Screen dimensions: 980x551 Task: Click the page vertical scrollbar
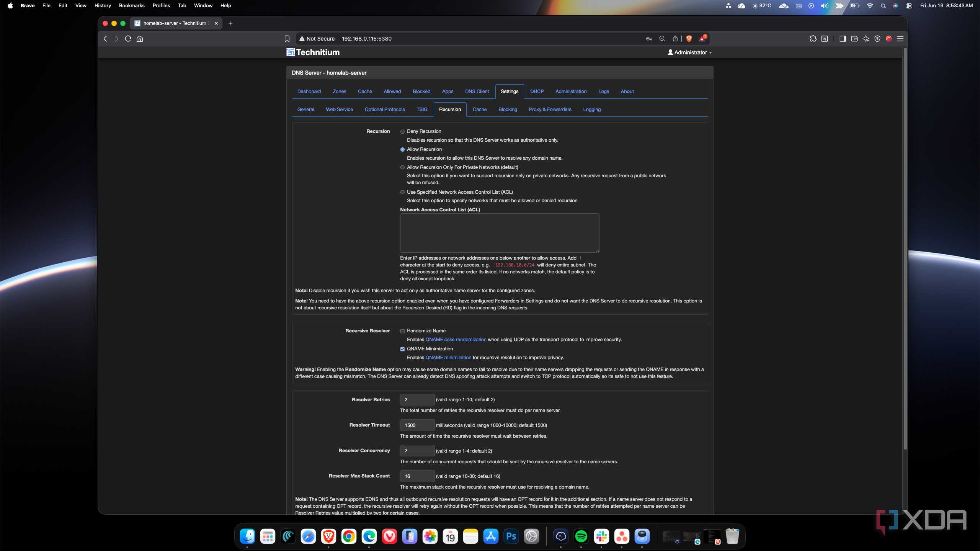905,249
